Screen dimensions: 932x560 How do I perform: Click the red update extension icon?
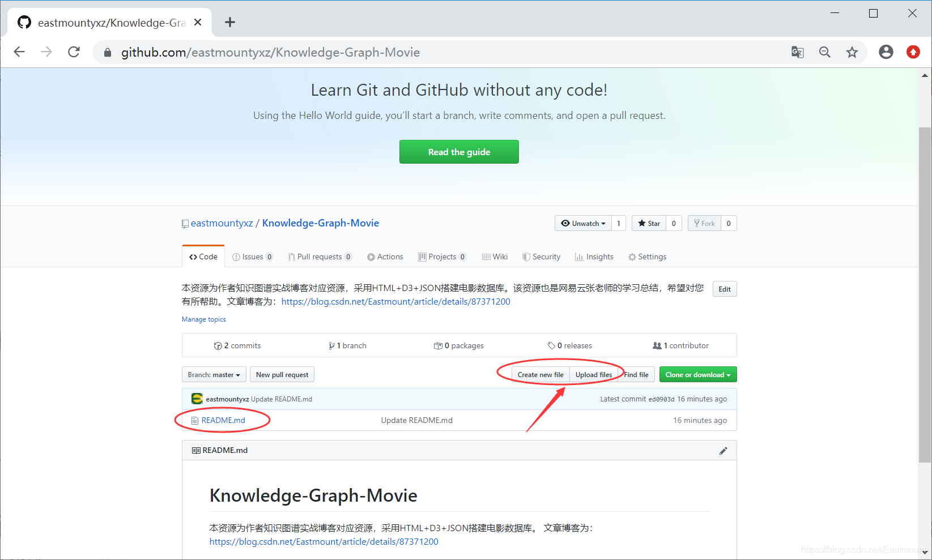click(x=913, y=52)
